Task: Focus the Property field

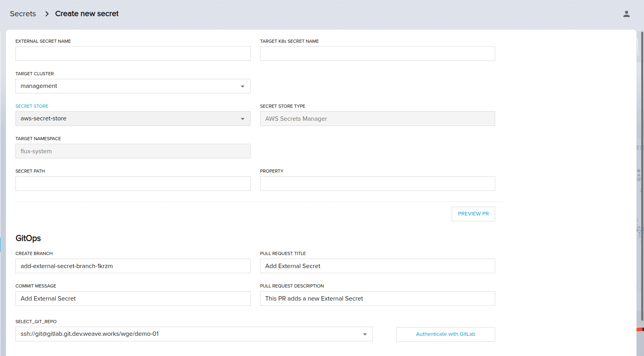Action: pos(377,184)
